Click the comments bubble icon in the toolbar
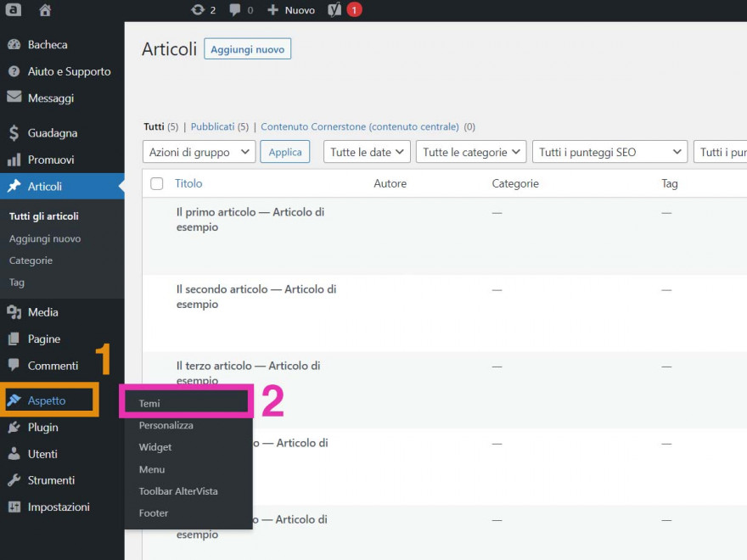Viewport: 747px width, 560px height. [235, 10]
